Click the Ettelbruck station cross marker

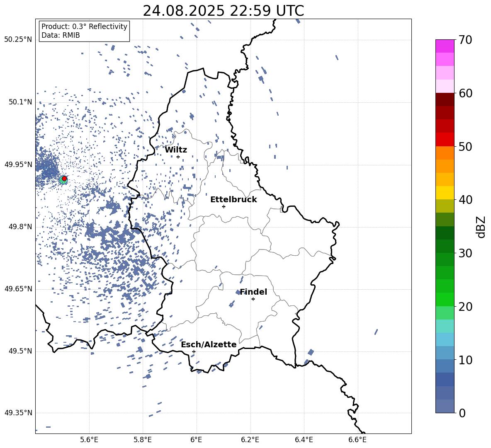(x=224, y=206)
